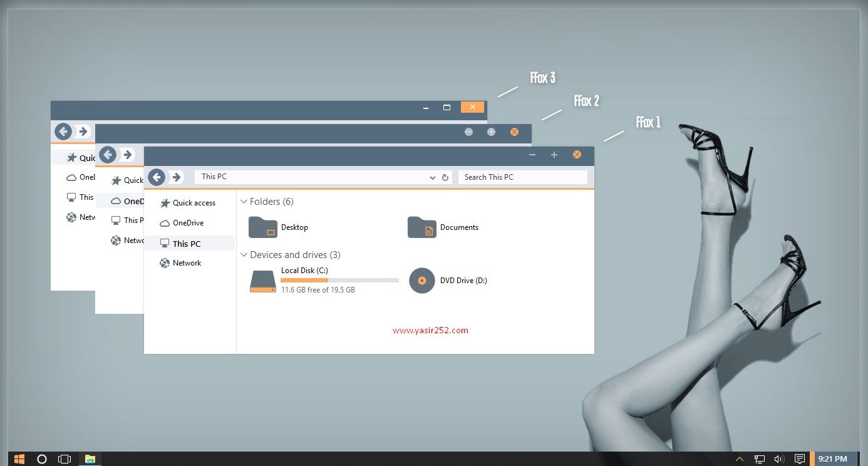Close the front FFox 1 window
The height and width of the screenshot is (466, 868).
(x=577, y=155)
